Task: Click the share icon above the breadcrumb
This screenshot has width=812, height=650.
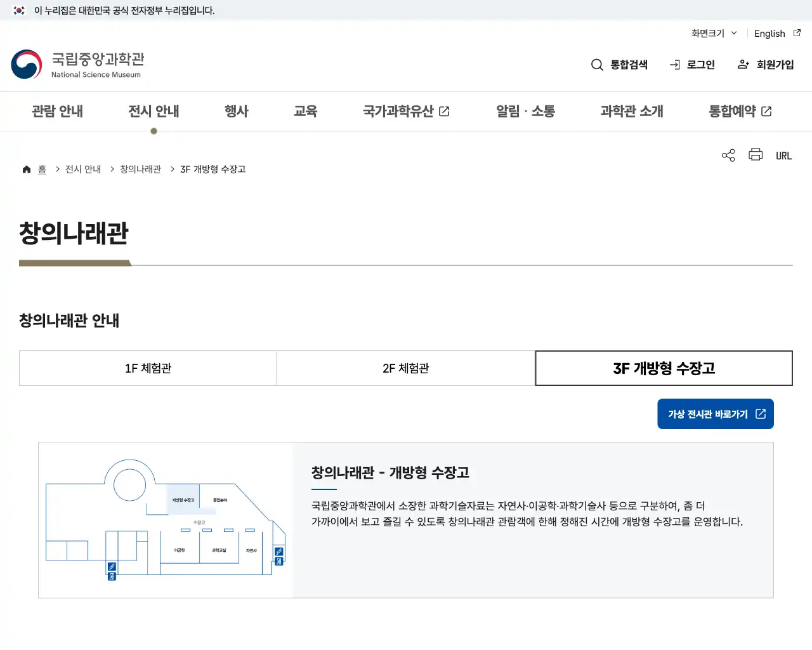Action: (728, 155)
